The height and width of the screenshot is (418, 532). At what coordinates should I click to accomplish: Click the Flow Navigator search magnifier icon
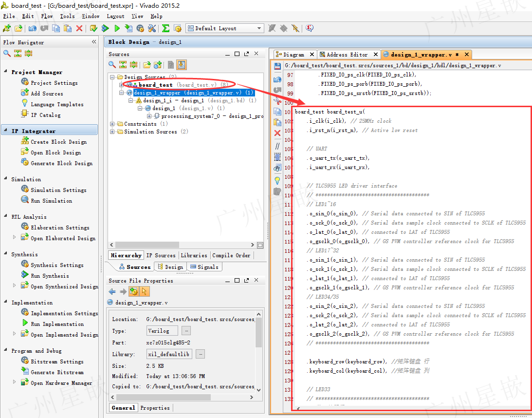click(7, 53)
